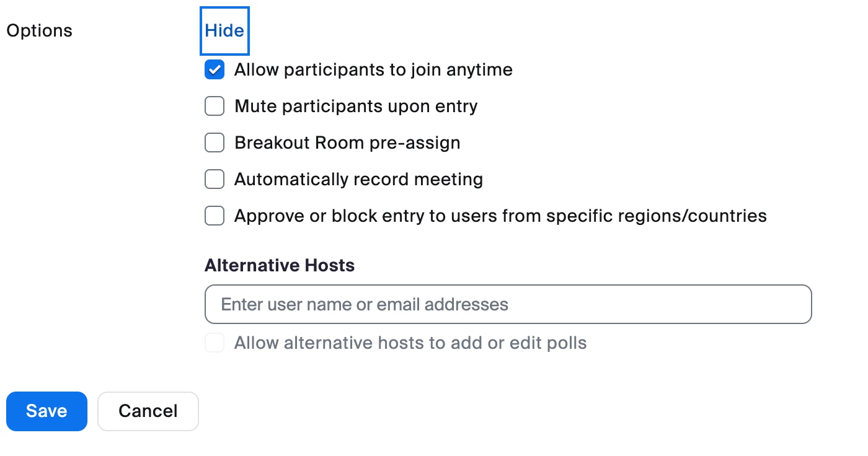Viewport: 868px width, 456px height.
Task: Uncheck the blue checked join anytime box
Action: coord(215,70)
